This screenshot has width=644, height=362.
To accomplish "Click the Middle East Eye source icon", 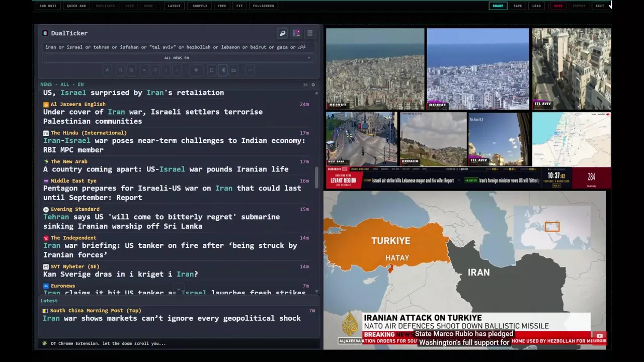I will pos(46,181).
